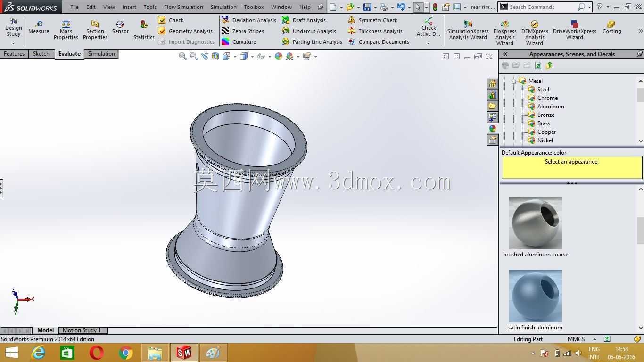Image resolution: width=644 pixels, height=362 pixels.
Task: Open the New document dropdown arrow
Action: click(341, 7)
